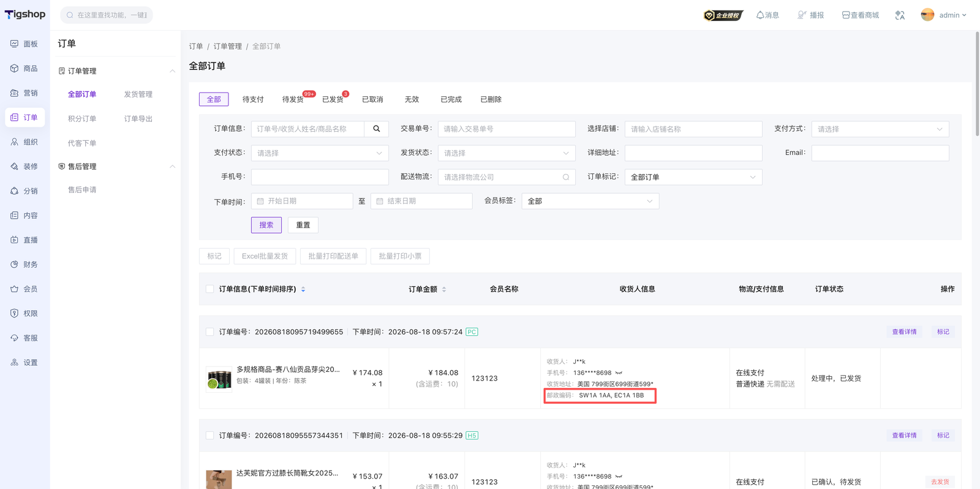Open the 会员标签 全部 dropdown
Viewport: 980px width, 489px height.
(x=590, y=201)
